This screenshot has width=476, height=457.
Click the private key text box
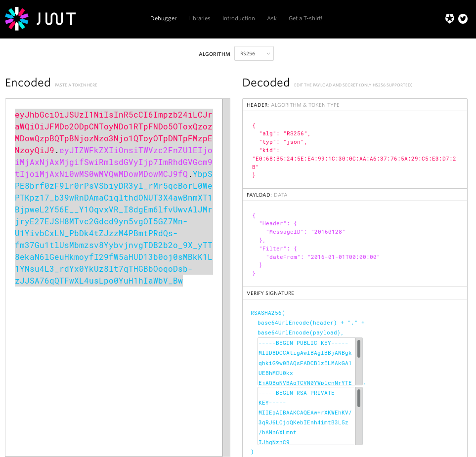(x=304, y=417)
